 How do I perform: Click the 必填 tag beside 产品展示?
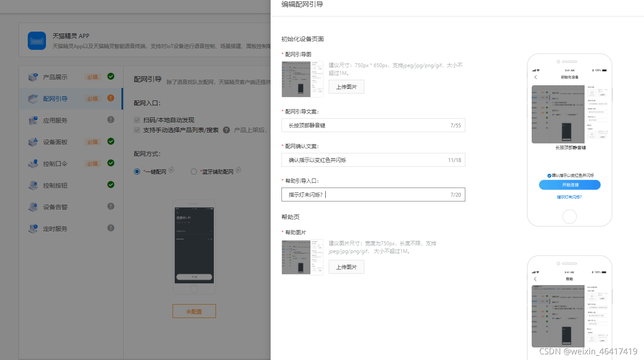(92, 77)
